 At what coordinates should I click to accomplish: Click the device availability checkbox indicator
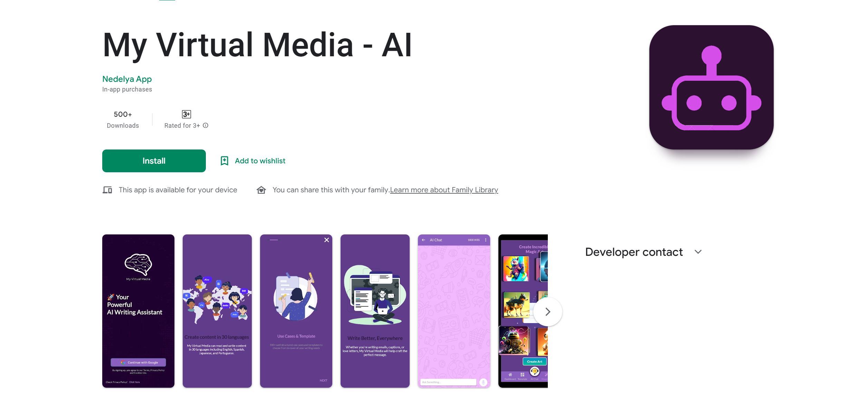click(107, 189)
